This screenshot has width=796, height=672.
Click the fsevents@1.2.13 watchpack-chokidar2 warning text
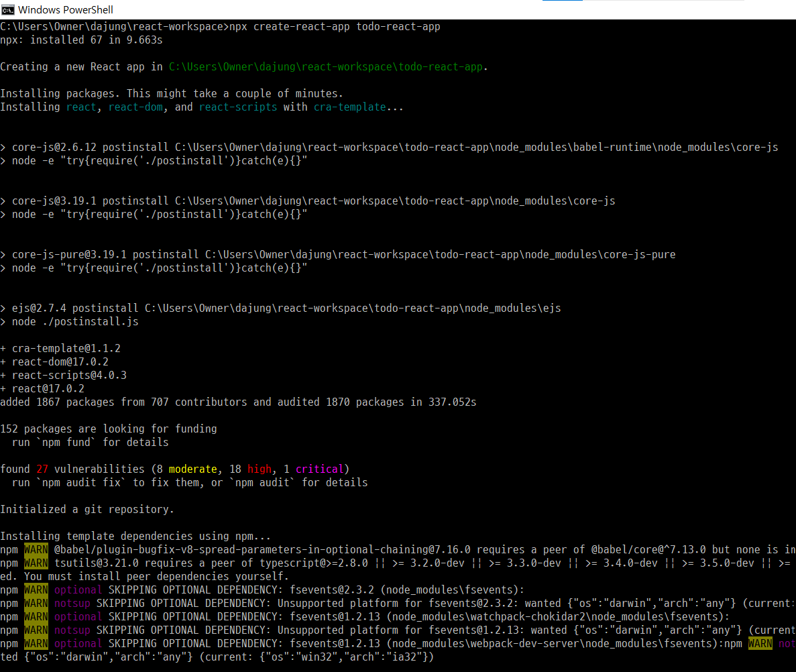point(419,617)
